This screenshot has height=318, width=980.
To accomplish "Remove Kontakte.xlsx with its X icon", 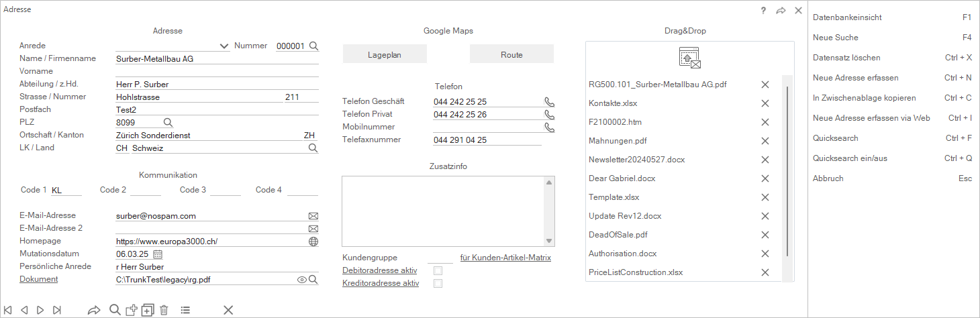I will (765, 103).
